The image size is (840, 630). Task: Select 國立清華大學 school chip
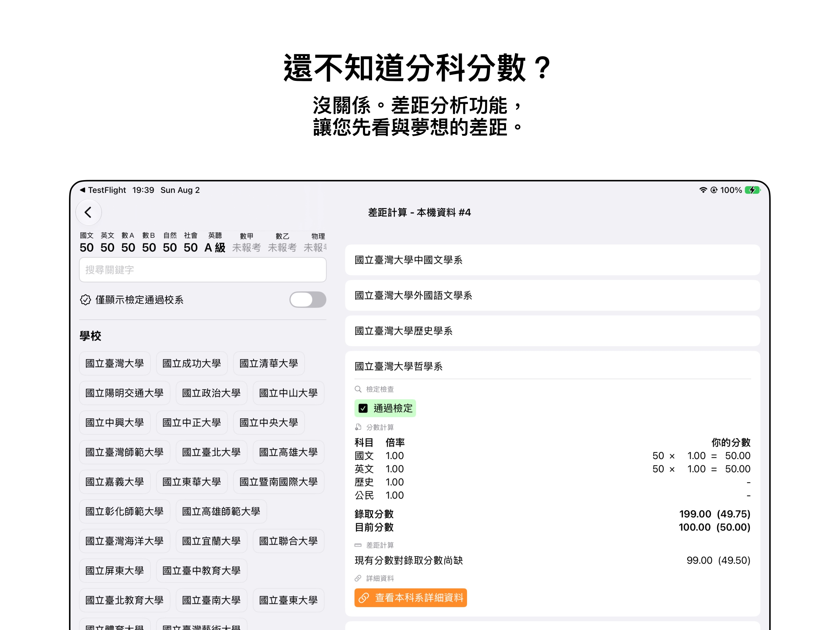tap(269, 364)
